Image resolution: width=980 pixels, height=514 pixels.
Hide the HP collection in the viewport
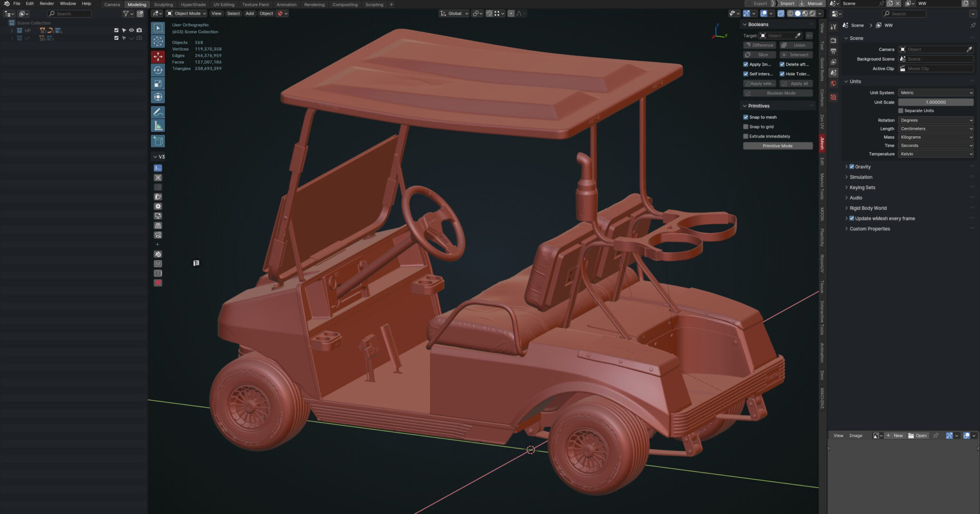point(131,30)
